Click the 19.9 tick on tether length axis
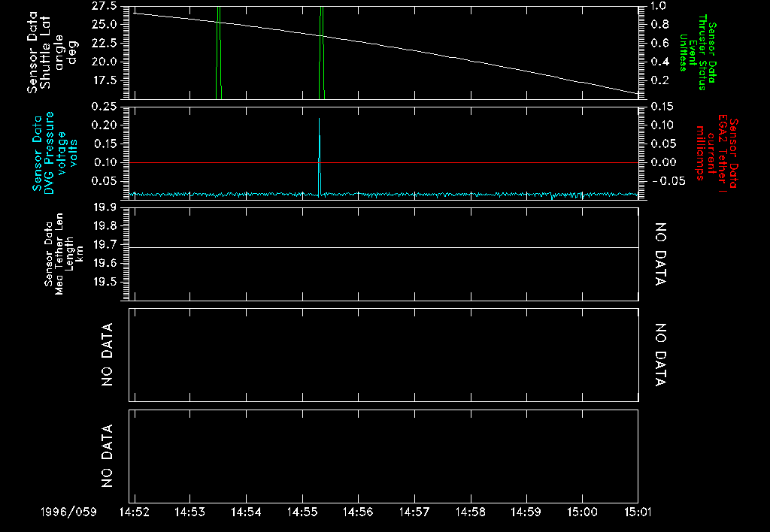The height and width of the screenshot is (532, 770). click(x=103, y=207)
